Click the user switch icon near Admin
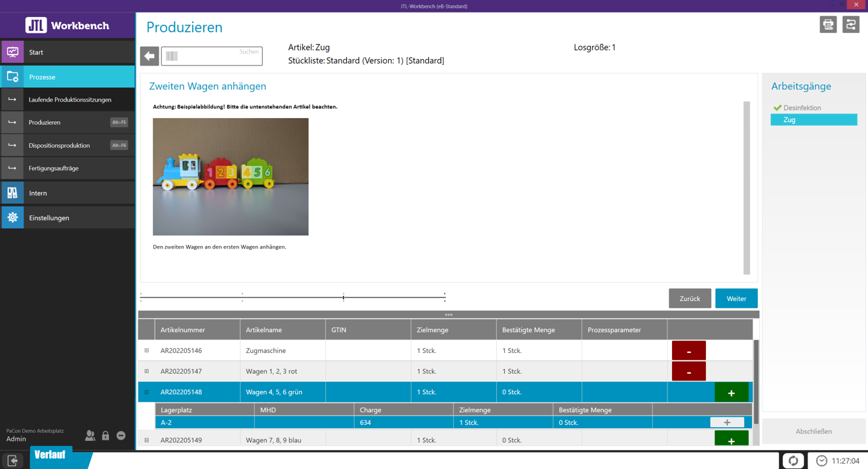This screenshot has width=868, height=469. point(90,436)
